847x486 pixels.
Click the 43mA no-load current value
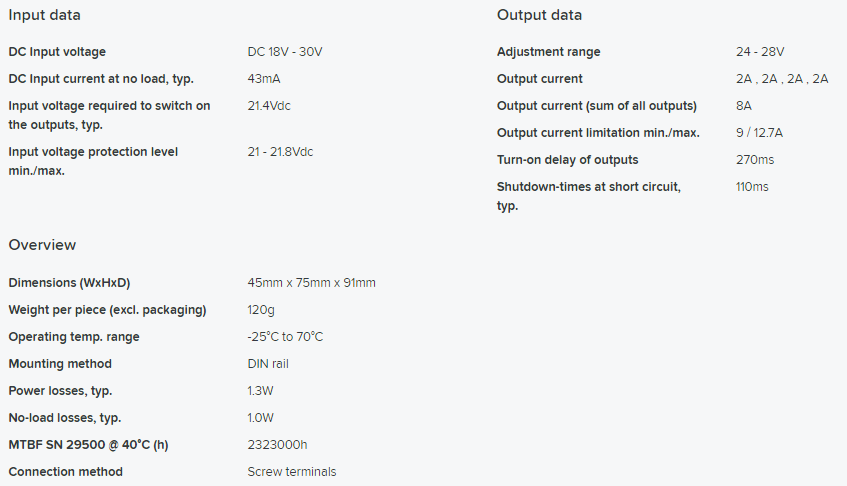pos(264,79)
